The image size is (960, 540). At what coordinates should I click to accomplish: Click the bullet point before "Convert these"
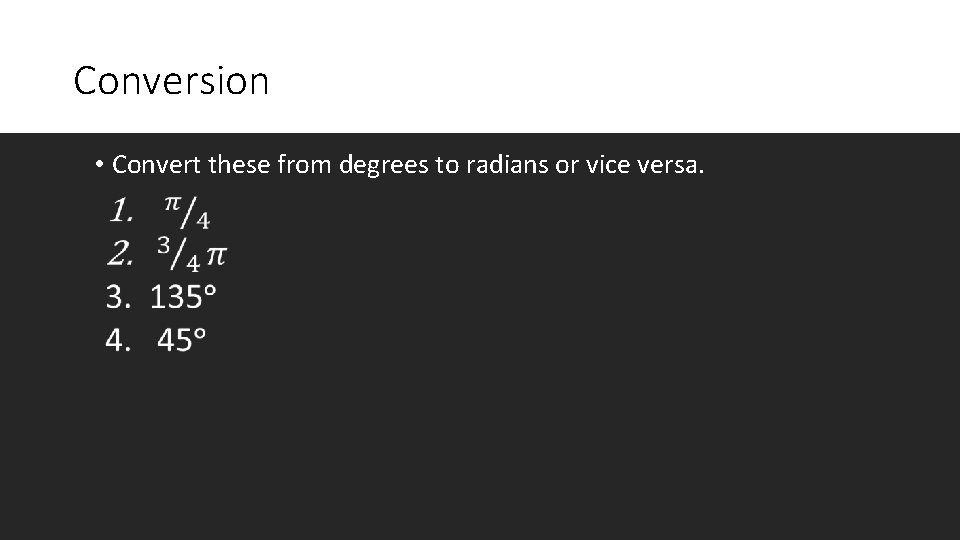(101, 164)
